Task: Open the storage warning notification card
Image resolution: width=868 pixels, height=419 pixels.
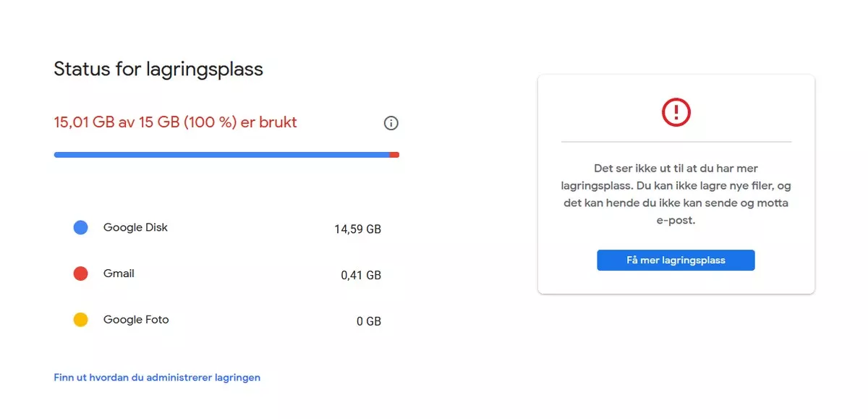Action: [676, 183]
